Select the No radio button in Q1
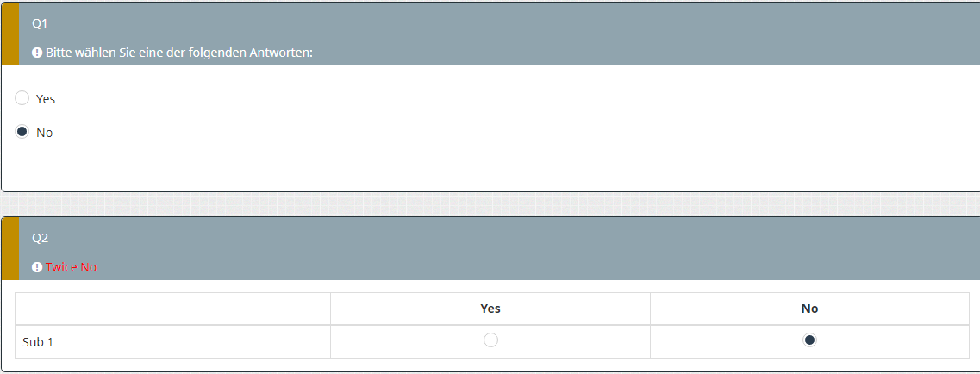This screenshot has height=374, width=980. tap(22, 132)
